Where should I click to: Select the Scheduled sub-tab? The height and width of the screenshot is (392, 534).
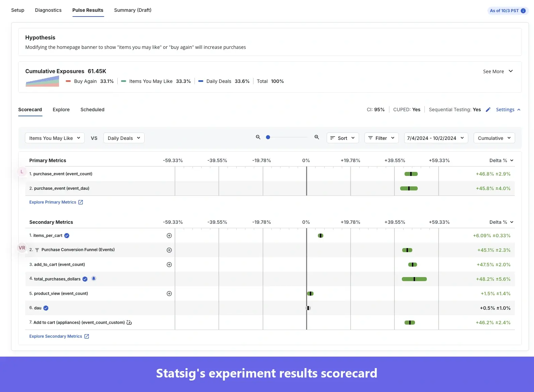[x=92, y=110]
